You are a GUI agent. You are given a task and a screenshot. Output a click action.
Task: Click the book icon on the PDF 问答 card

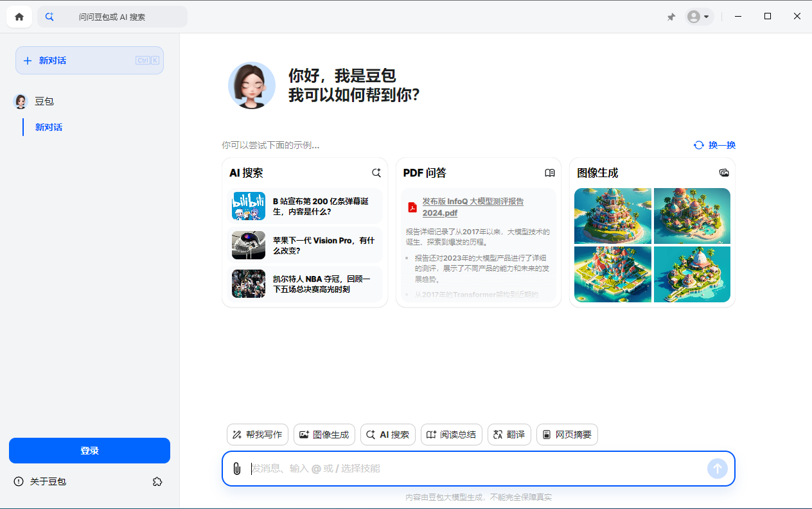550,173
